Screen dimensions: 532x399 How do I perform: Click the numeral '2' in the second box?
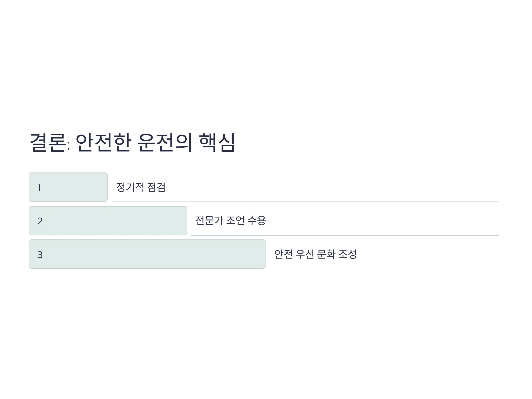(x=40, y=221)
